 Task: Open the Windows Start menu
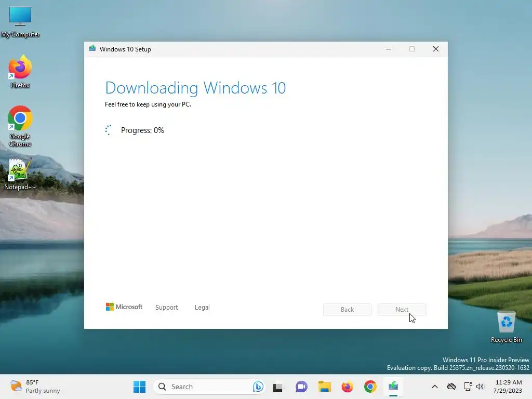point(139,387)
